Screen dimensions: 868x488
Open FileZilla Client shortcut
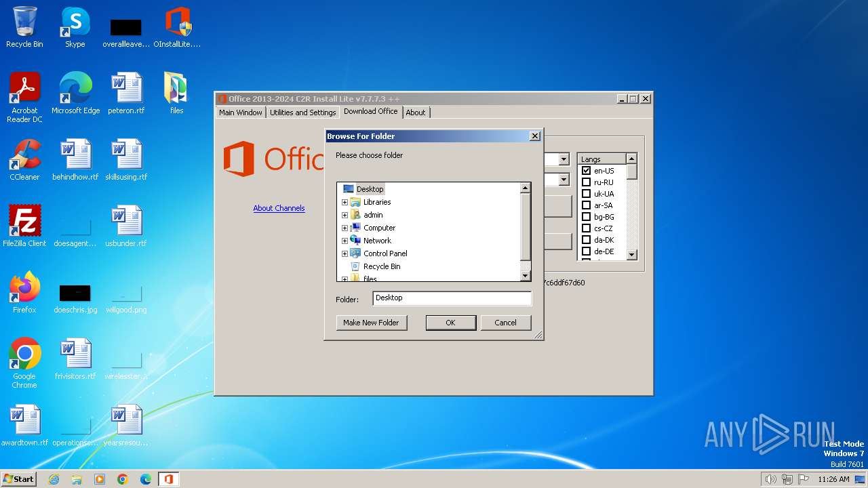click(24, 226)
